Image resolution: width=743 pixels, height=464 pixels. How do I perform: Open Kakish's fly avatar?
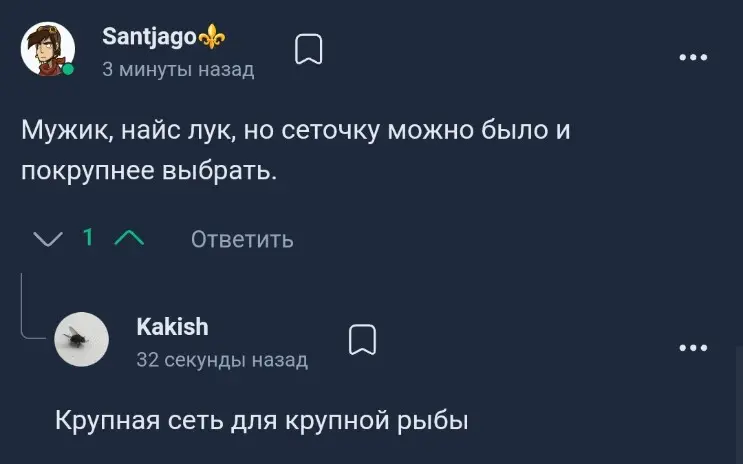coord(80,339)
